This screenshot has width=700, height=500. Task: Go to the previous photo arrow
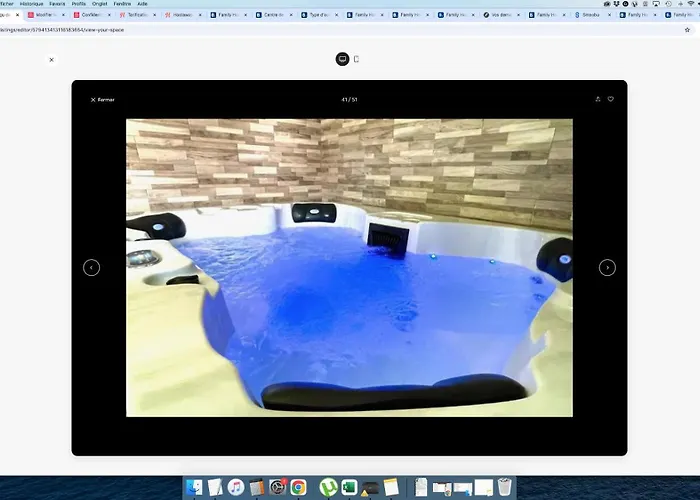[x=92, y=268]
